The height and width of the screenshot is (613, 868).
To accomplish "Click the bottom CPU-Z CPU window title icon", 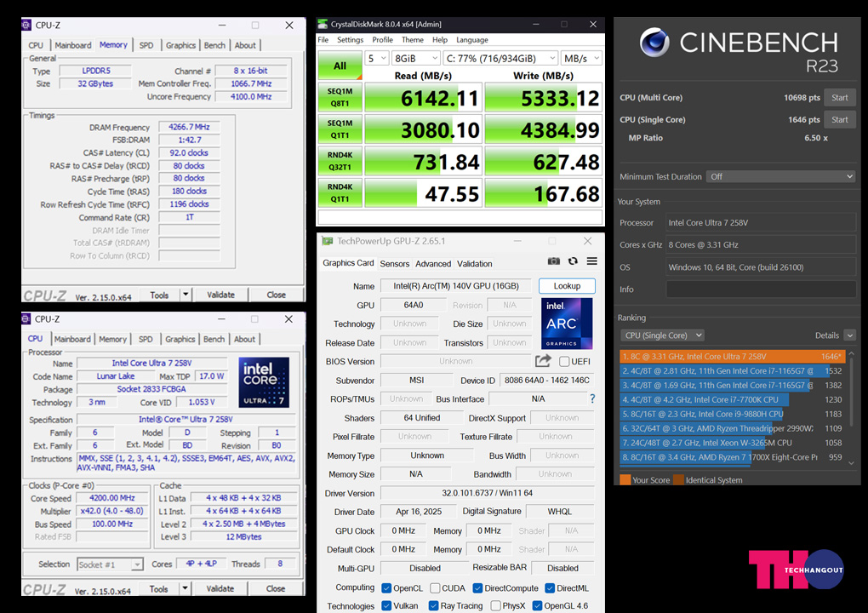I will click(x=26, y=319).
